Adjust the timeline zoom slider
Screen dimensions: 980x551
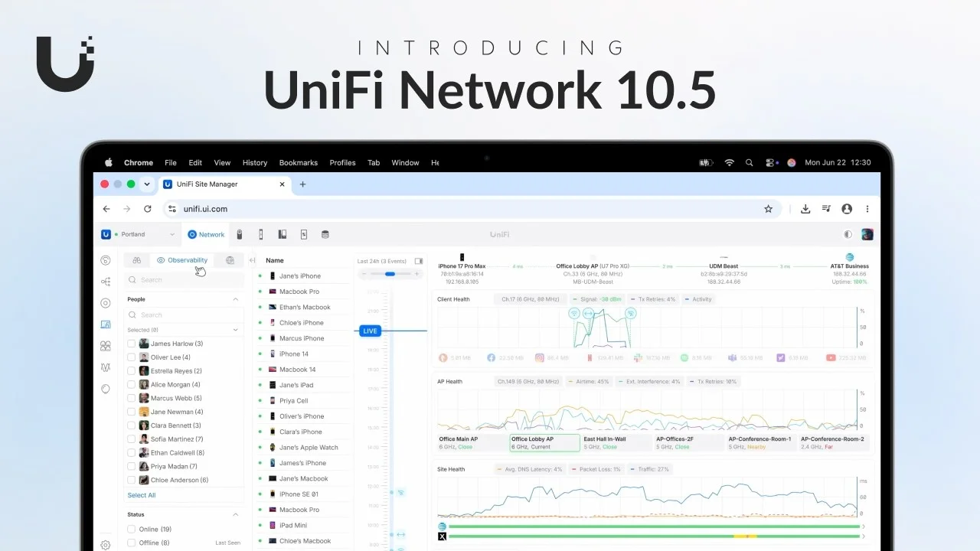pyautogui.click(x=390, y=274)
